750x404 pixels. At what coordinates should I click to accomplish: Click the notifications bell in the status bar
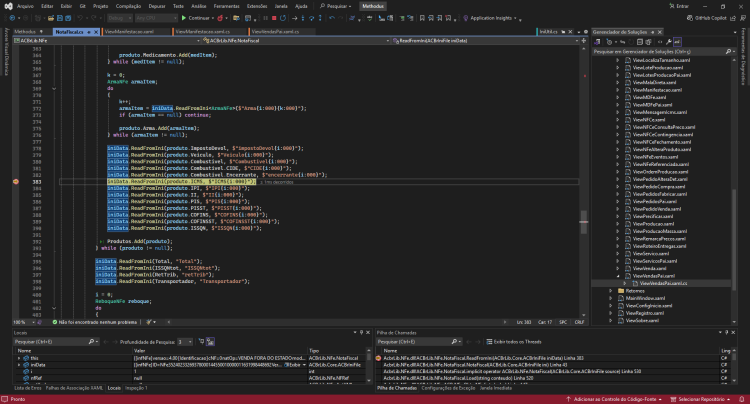coord(742,399)
